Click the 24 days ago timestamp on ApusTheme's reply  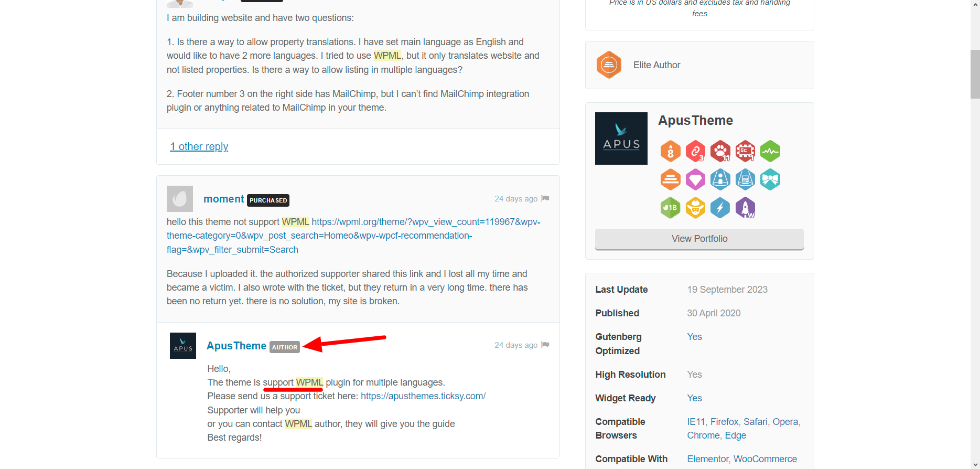coord(516,345)
